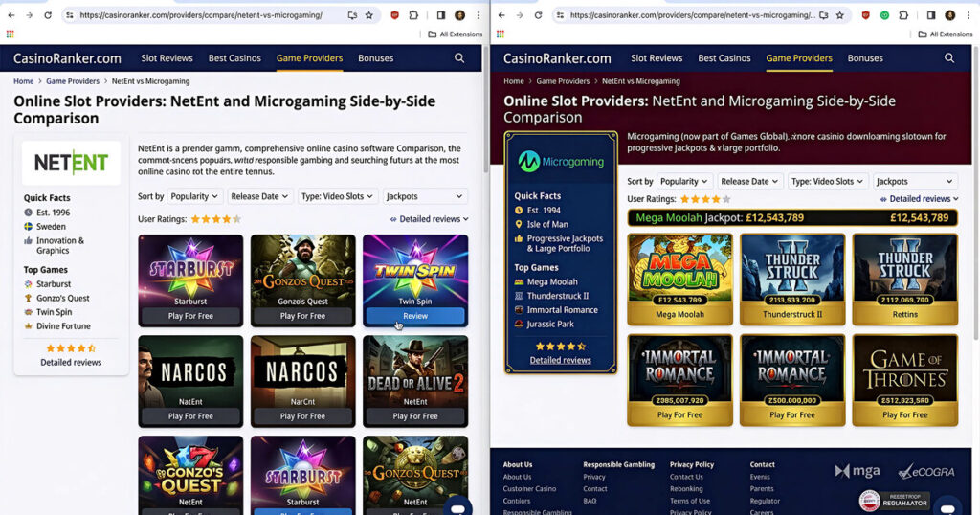The image size is (980, 515).
Task: Click Immortal Romance in Microgaming Top Games
Action: tap(563, 310)
